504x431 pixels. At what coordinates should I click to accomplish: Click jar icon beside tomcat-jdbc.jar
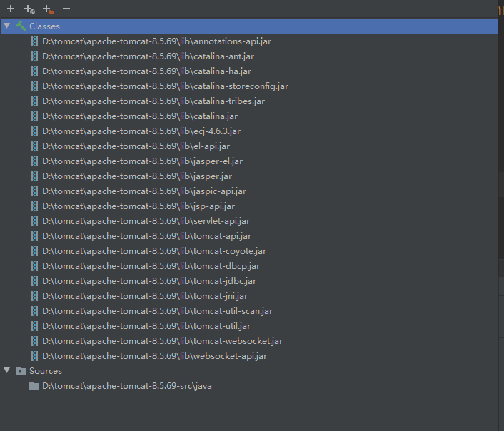click(x=34, y=281)
